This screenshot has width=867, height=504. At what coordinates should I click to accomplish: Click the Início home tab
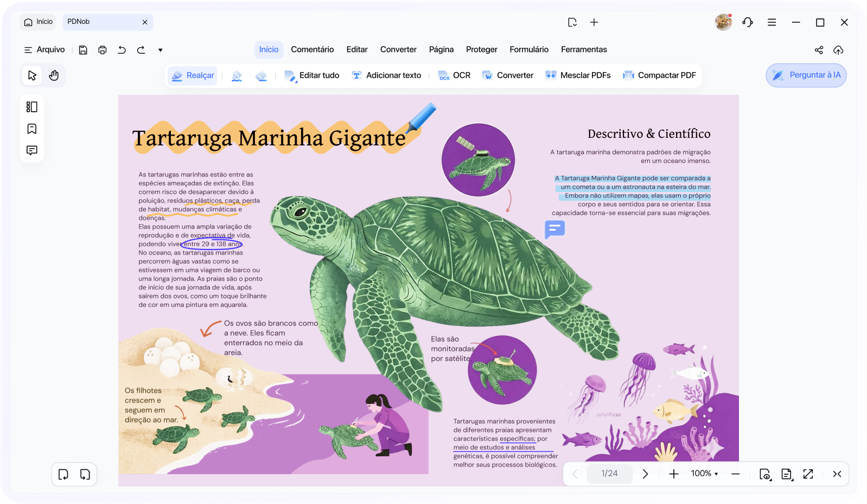point(38,22)
